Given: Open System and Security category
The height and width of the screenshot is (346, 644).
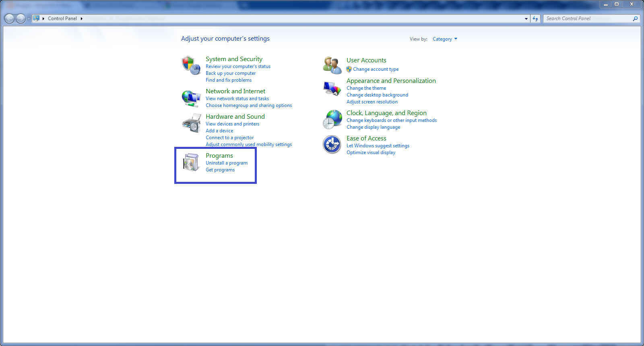Looking at the screenshot, I should [x=234, y=59].
